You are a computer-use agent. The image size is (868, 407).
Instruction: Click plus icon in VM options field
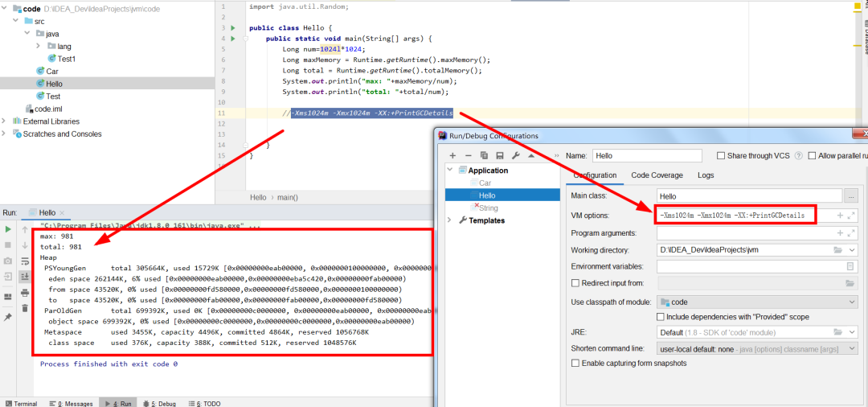coord(840,215)
